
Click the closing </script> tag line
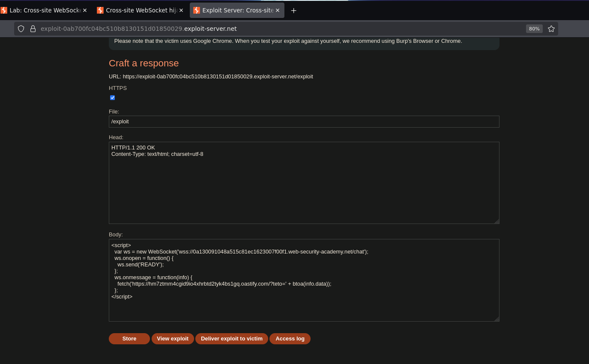(x=122, y=297)
